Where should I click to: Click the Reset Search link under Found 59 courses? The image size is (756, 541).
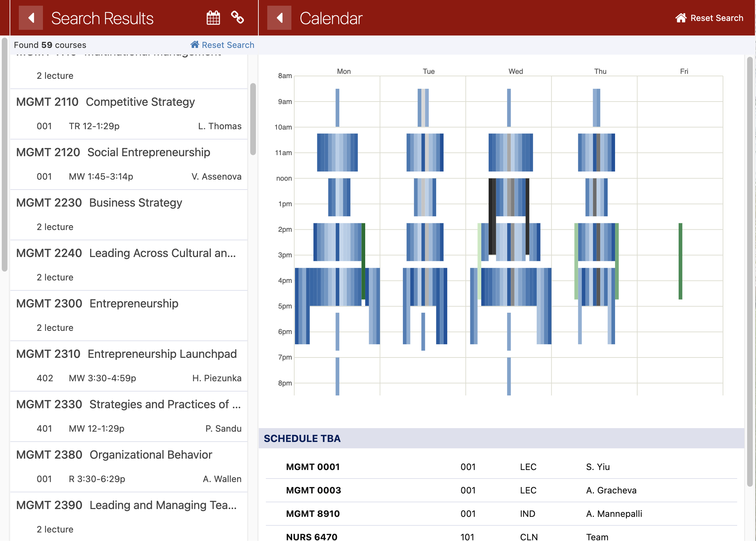coord(228,44)
